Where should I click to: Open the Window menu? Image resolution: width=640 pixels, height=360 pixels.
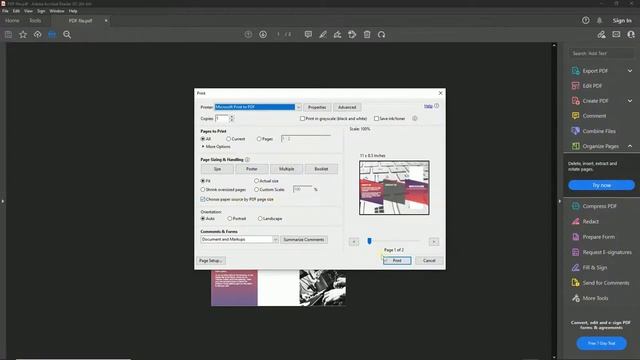[x=57, y=11]
